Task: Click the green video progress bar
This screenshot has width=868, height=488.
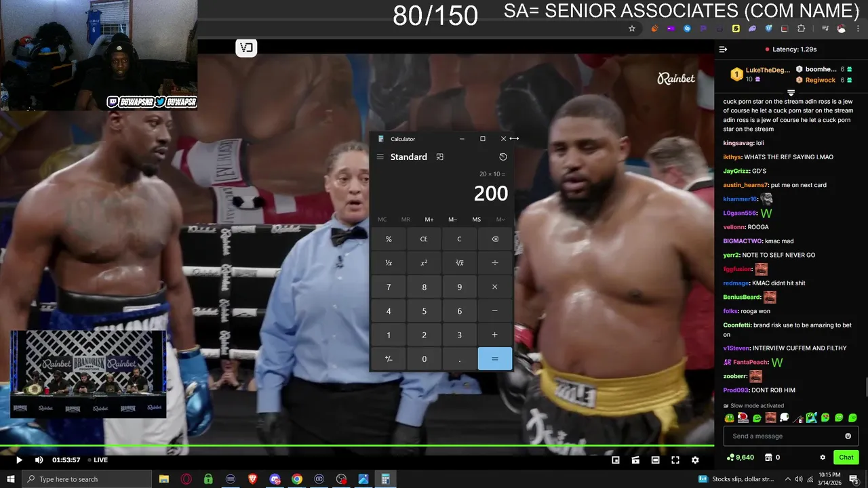Action: tap(357, 445)
